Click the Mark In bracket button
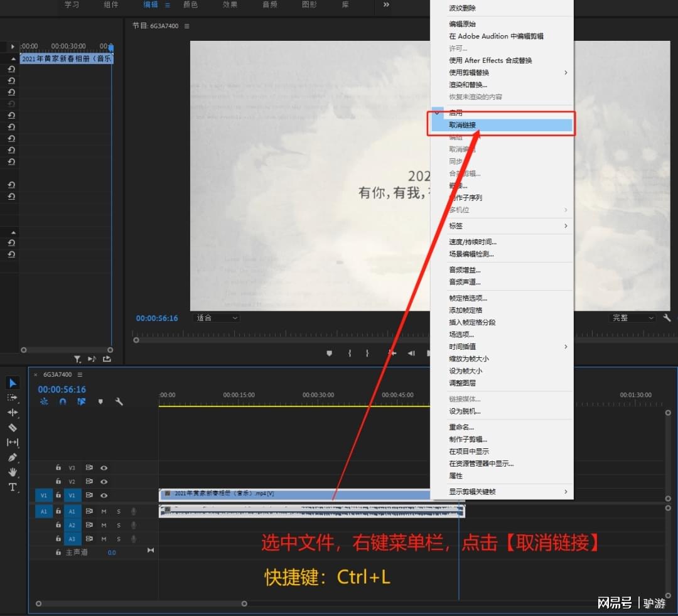Screen dimensions: 678x616 (350, 353)
